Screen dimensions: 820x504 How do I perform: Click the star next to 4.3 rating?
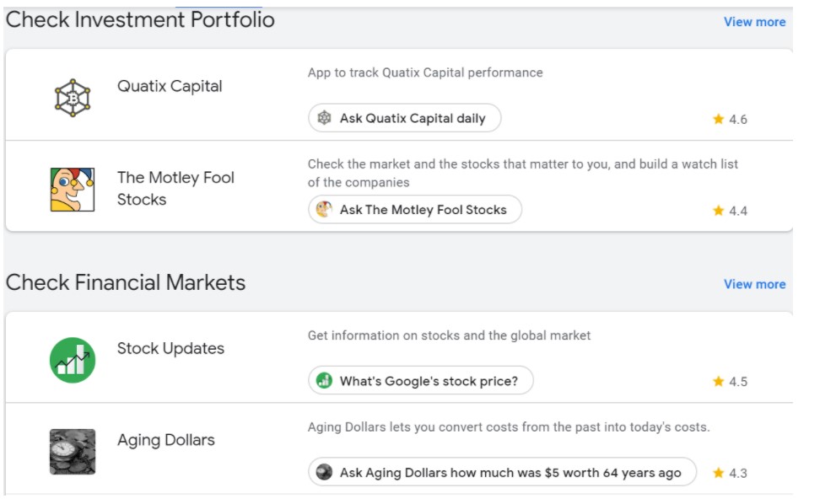coord(718,473)
